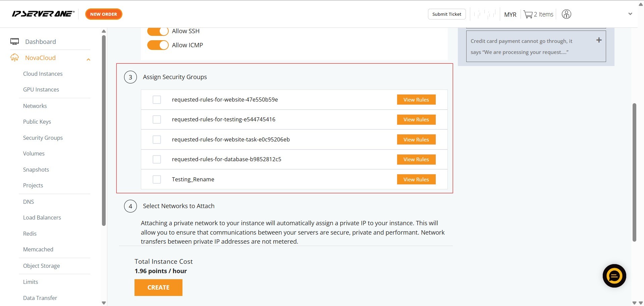Open the live chat bubble icon

(614, 276)
